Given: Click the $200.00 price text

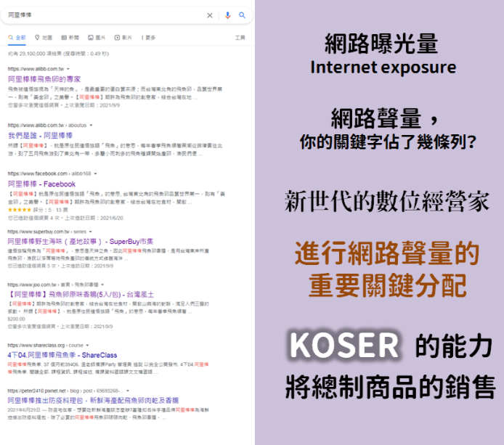Looking at the screenshot, I should (x=16, y=319).
